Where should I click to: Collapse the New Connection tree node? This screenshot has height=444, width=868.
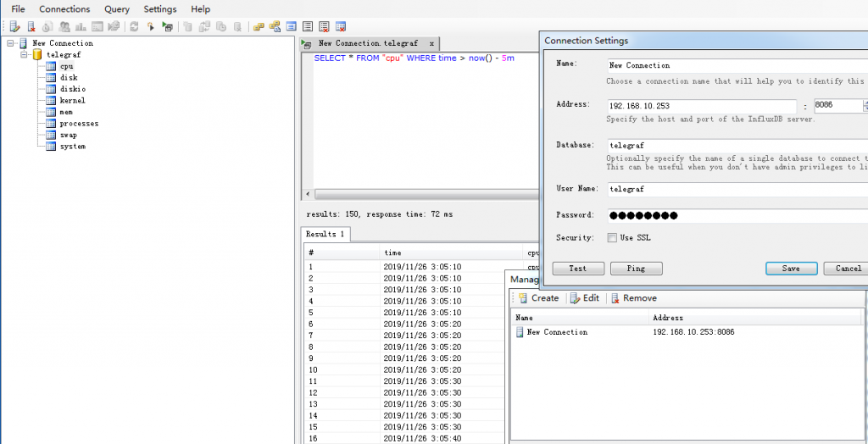click(x=10, y=43)
